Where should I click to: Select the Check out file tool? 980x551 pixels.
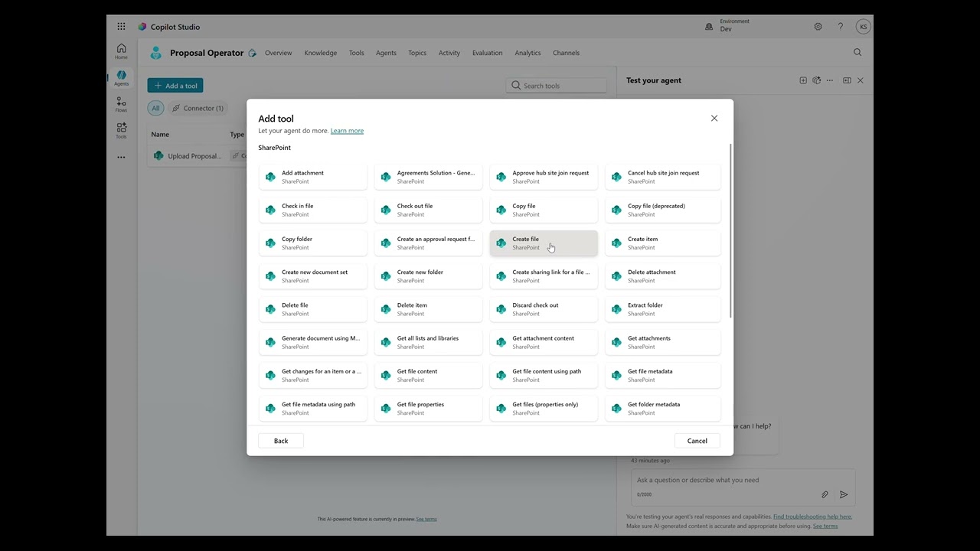coord(429,210)
